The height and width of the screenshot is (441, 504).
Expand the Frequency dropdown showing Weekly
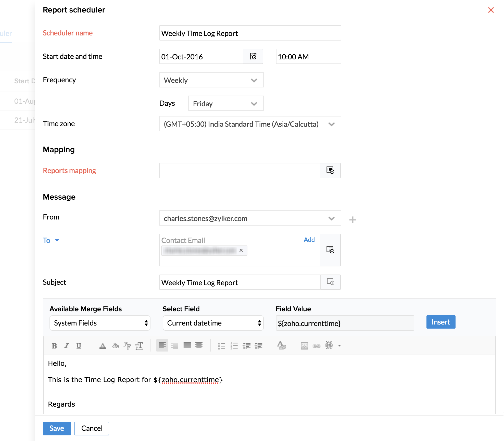(x=211, y=80)
